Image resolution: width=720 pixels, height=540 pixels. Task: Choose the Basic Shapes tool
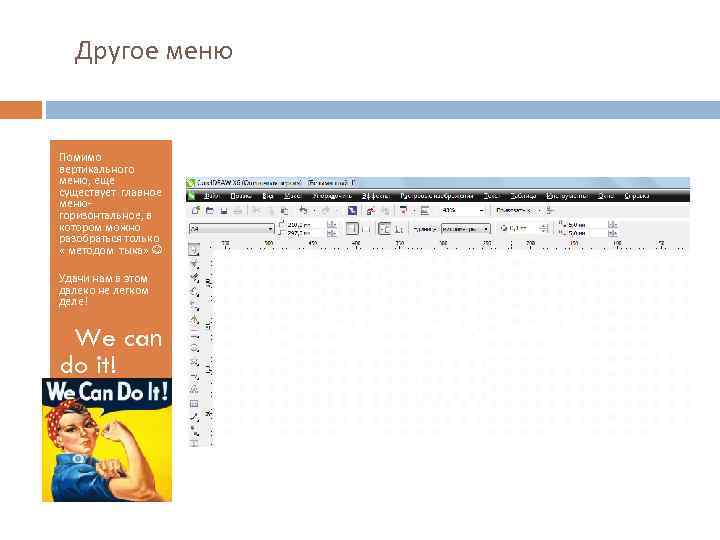coord(194,376)
